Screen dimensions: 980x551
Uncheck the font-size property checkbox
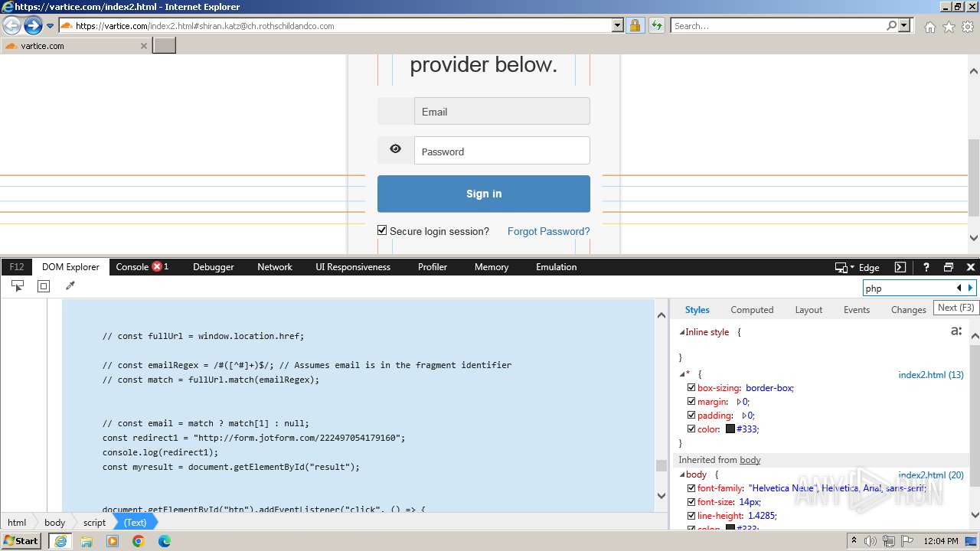coord(691,502)
